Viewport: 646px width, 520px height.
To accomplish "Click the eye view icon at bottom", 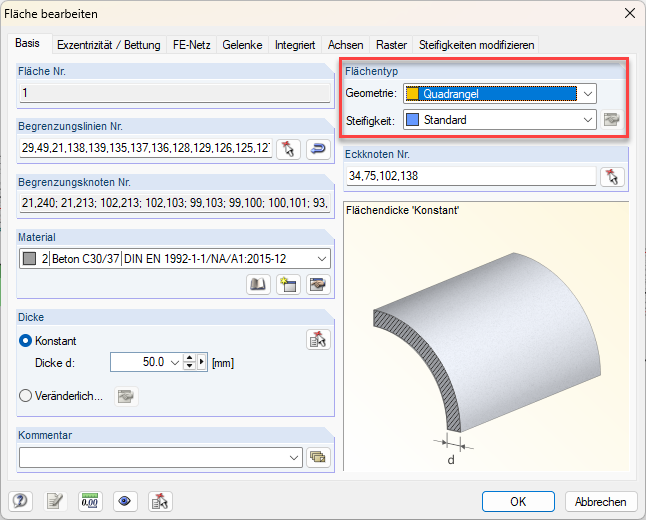I will click(125, 502).
